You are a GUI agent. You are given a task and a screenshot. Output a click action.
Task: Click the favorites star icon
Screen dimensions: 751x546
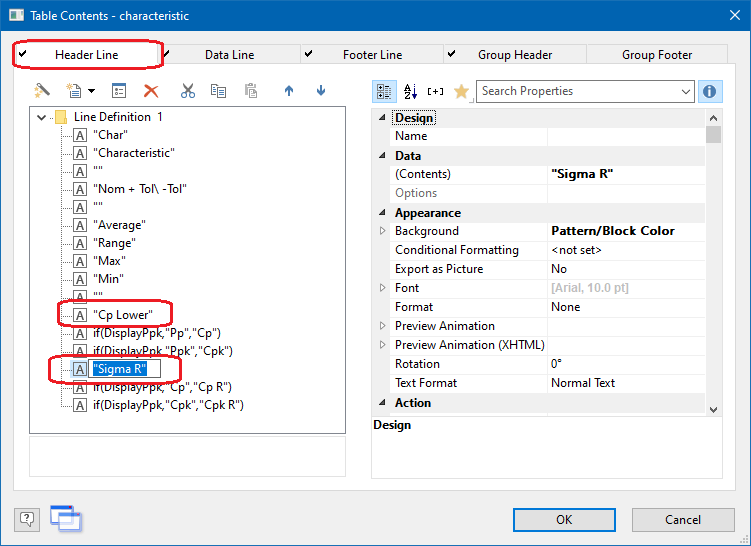461,91
